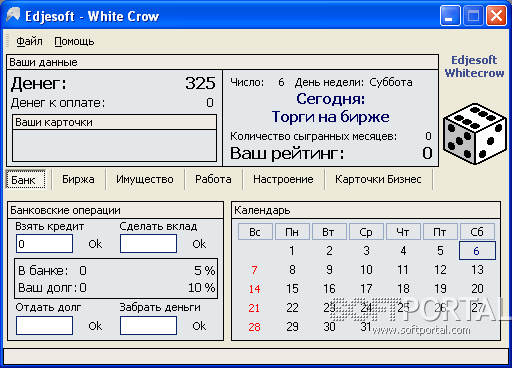
Task: Roll the dice image
Action: pos(474,134)
